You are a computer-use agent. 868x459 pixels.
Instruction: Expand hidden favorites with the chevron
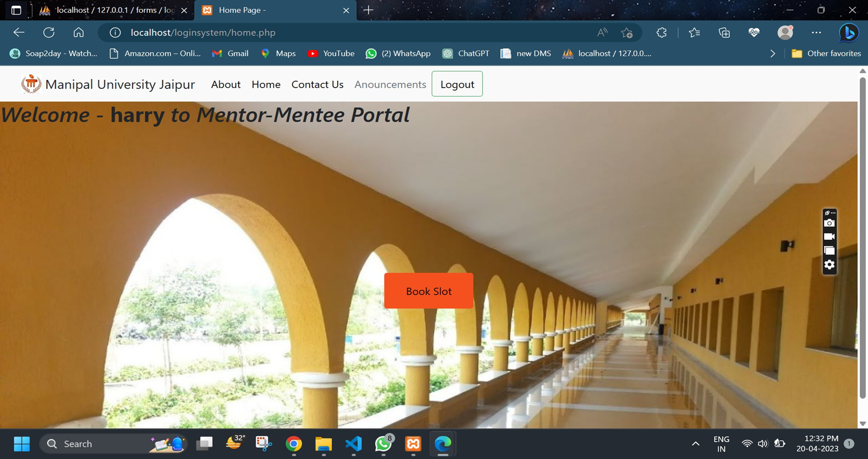773,53
